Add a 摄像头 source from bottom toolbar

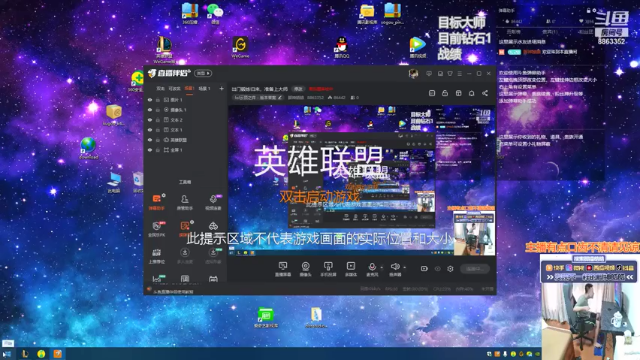coord(305,269)
